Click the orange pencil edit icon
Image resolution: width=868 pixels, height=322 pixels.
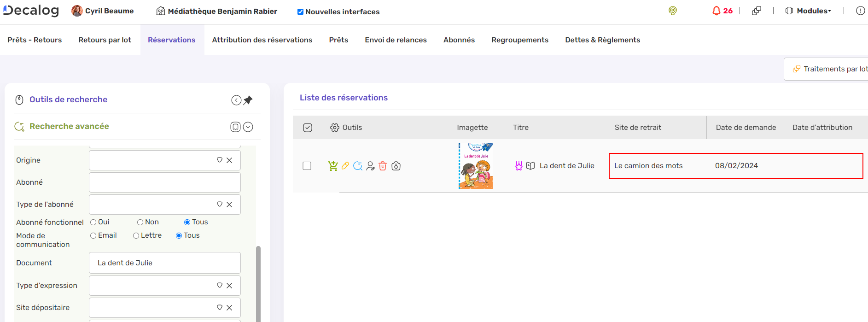(345, 166)
